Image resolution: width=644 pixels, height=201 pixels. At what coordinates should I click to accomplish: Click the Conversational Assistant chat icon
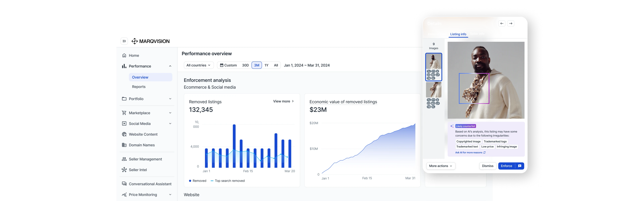coord(124,184)
